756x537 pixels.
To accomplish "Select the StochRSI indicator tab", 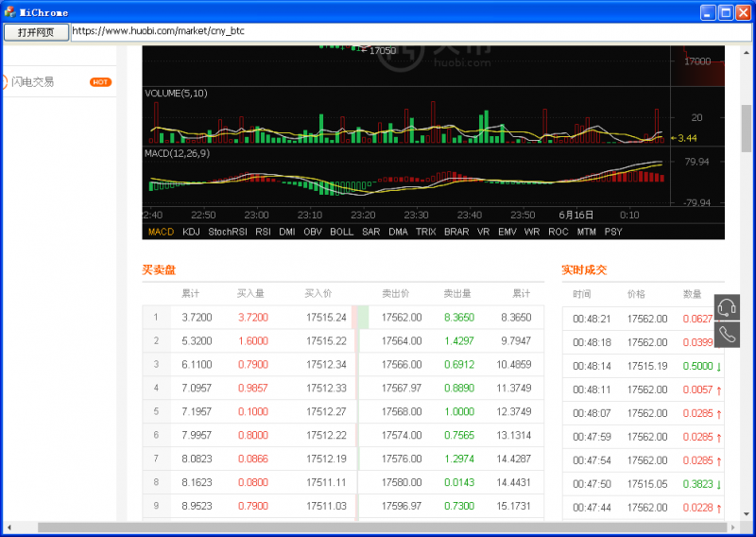I will tap(228, 232).
